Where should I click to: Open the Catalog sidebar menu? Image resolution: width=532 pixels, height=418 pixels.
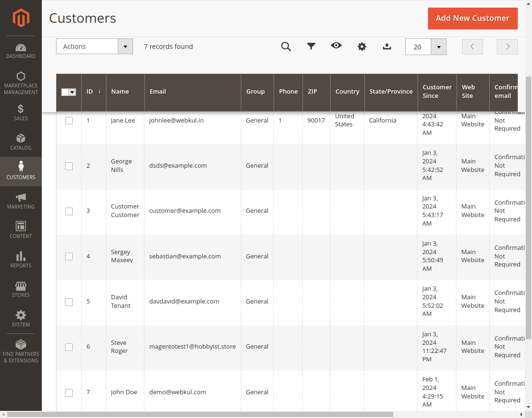[21, 142]
